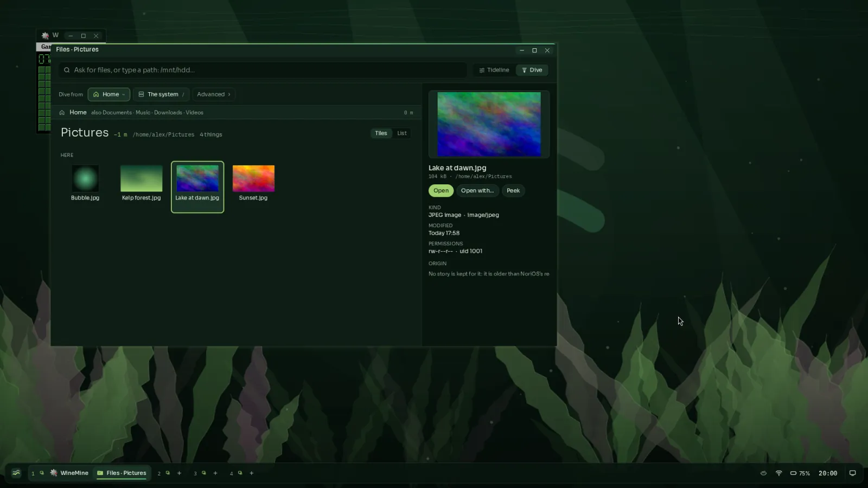The image size is (868, 488).
Task: Select the 'Files · Pictures' taskbar entry
Action: pos(122,473)
